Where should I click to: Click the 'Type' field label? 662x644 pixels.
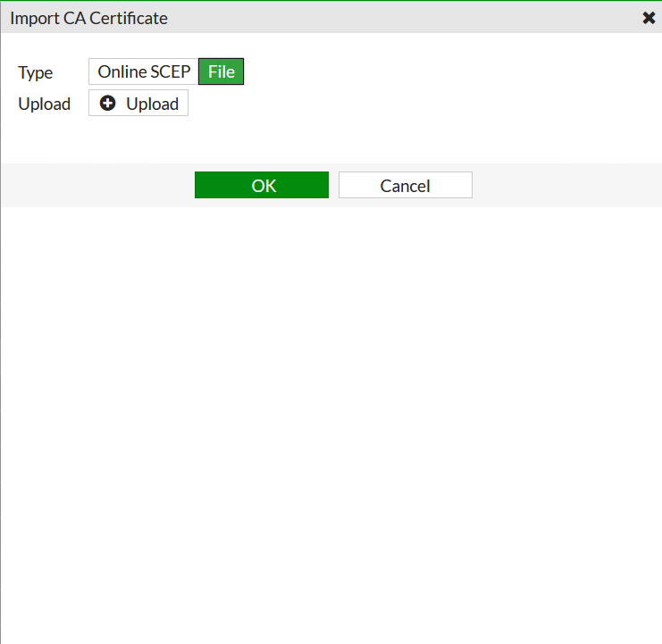pyautogui.click(x=36, y=73)
